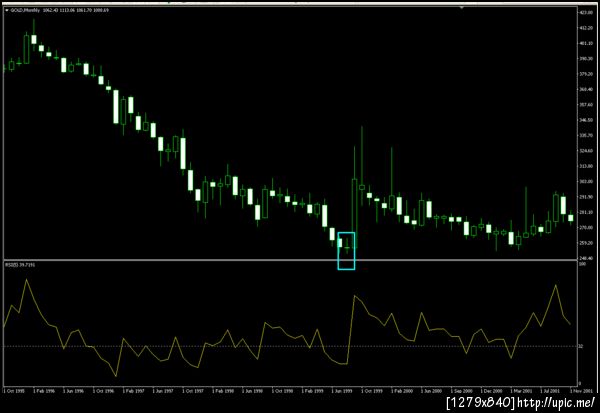
Task: Click the 313.80 price scale label
Action: click(x=586, y=166)
